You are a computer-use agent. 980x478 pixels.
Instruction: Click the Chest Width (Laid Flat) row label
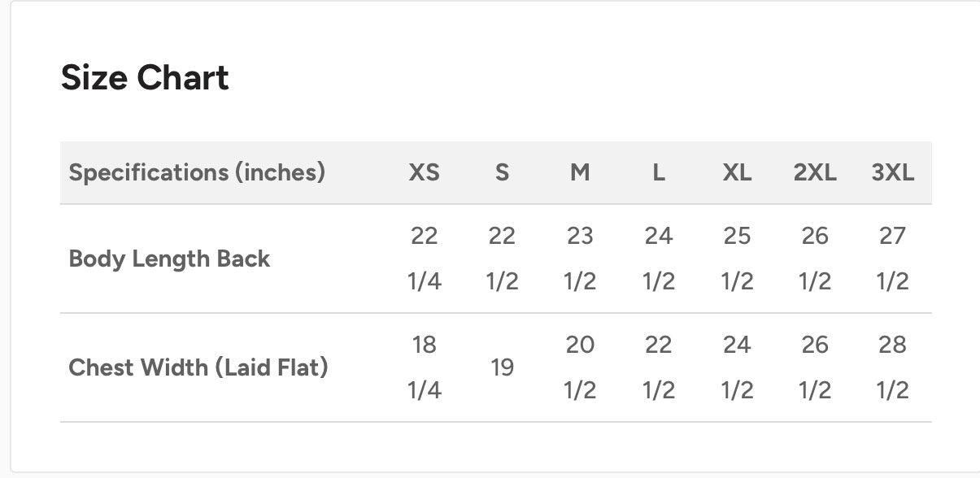198,367
